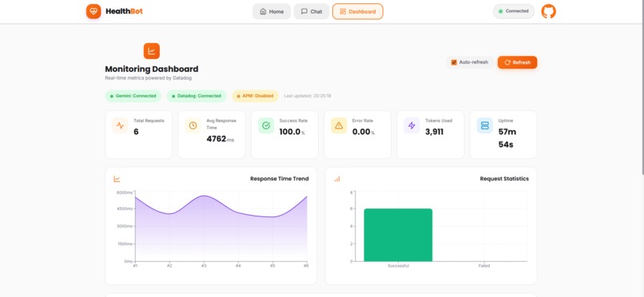The image size is (644, 297).
Task: Open the GitHub icon link
Action: pos(548,11)
